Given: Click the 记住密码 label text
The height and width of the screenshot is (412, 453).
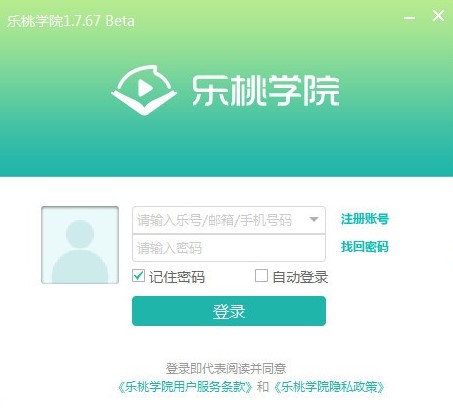Looking at the screenshot, I should (x=177, y=277).
